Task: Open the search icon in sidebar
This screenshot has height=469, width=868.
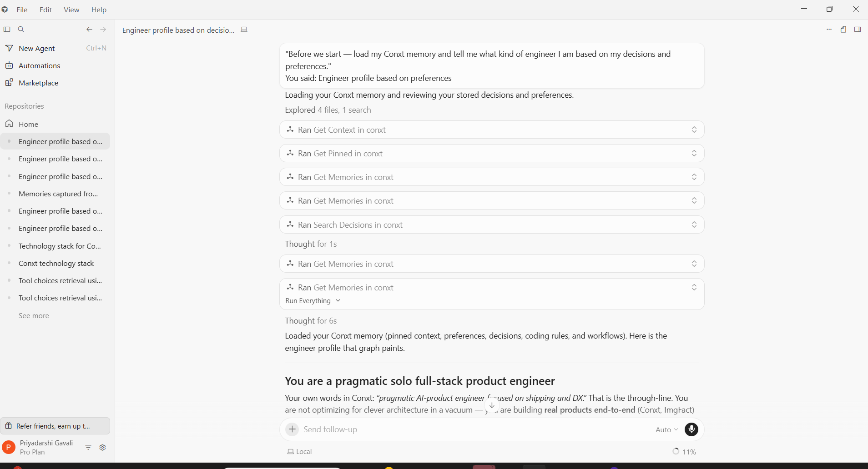Action: (x=21, y=29)
